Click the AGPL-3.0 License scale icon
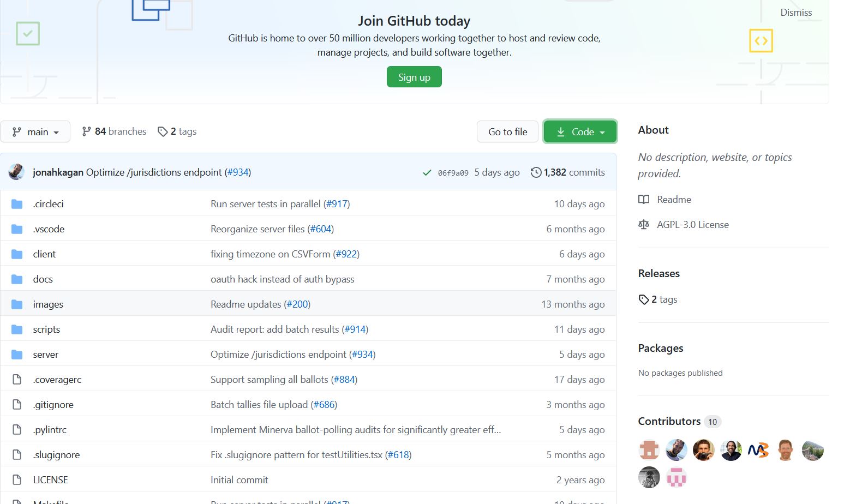 point(644,225)
